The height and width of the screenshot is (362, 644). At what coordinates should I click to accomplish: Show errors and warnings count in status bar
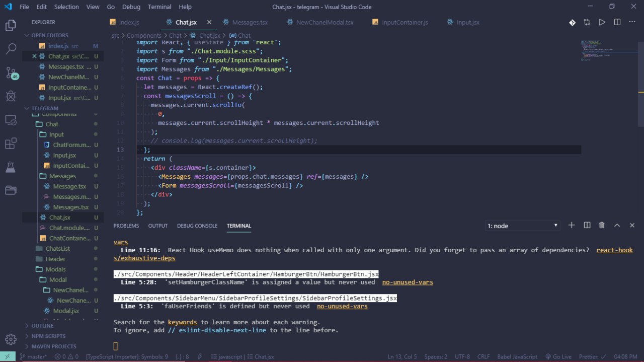(66, 357)
